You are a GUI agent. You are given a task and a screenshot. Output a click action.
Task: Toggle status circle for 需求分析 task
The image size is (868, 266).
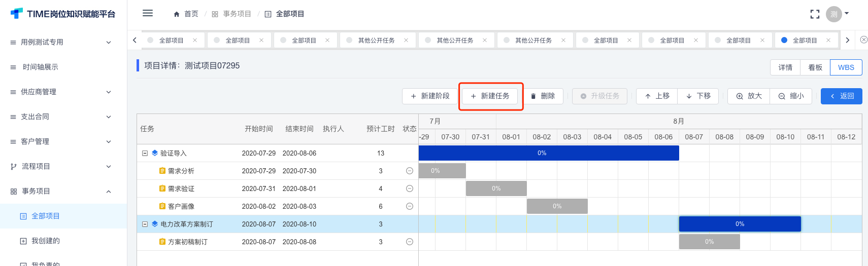coord(410,171)
